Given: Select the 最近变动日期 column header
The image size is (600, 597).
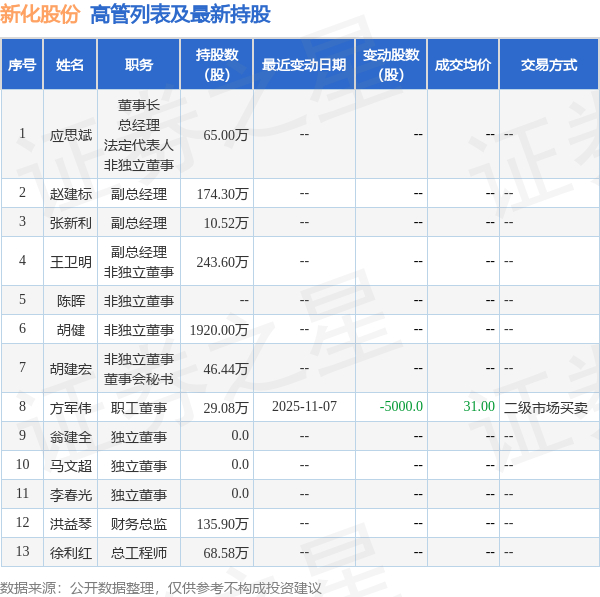Looking at the screenshot, I should (x=304, y=65).
